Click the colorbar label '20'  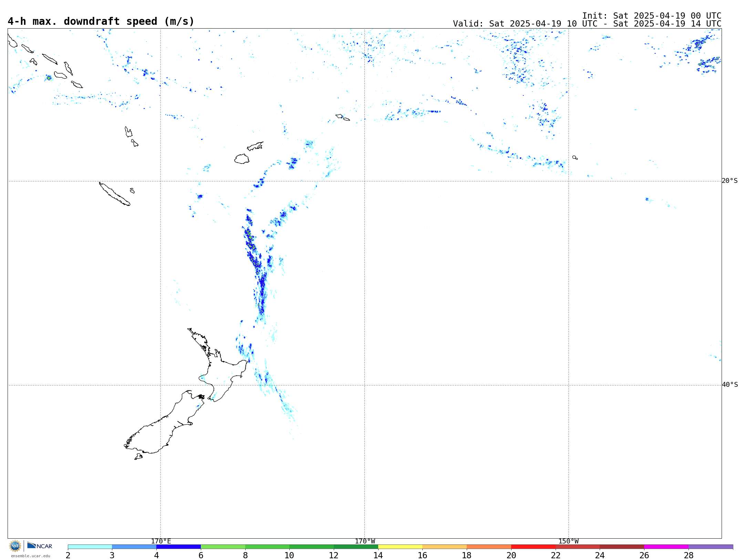511,555
